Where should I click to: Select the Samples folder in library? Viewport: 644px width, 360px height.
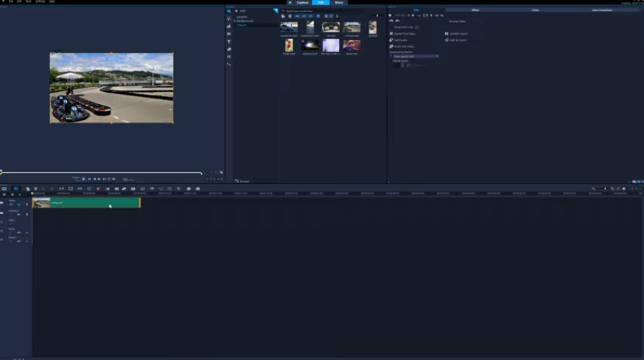[x=242, y=17]
